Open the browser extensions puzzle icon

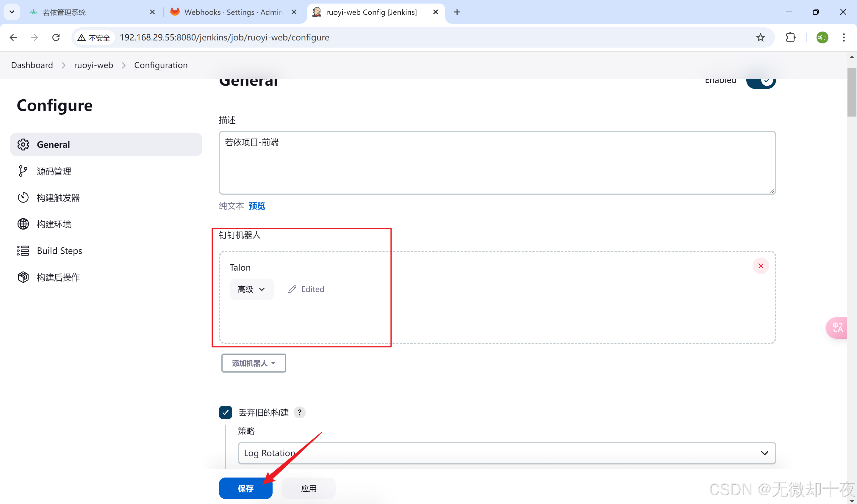791,37
